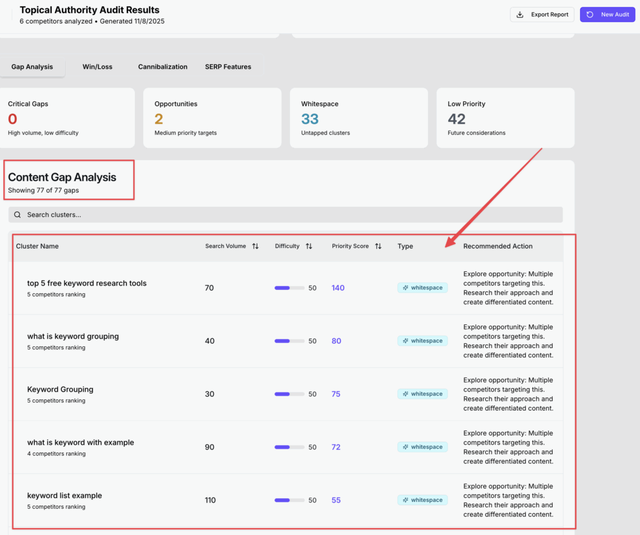Switch to the Win/Loss tab
The image size is (640, 535).
(x=97, y=67)
